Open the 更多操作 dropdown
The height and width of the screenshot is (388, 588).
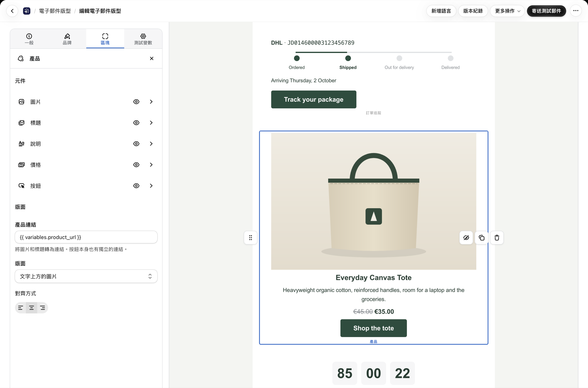point(507,11)
